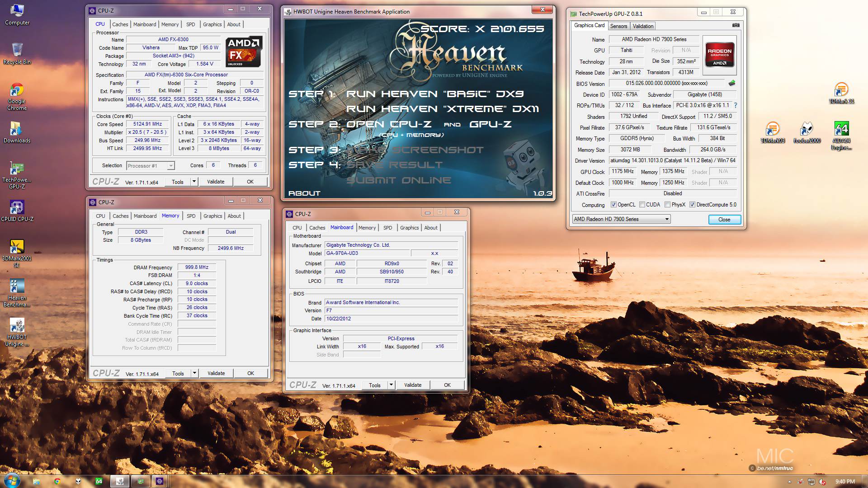Launch the Heaven Benchmark desktop shortcut
Viewport: 868px width, 488px height.
click(x=17, y=293)
